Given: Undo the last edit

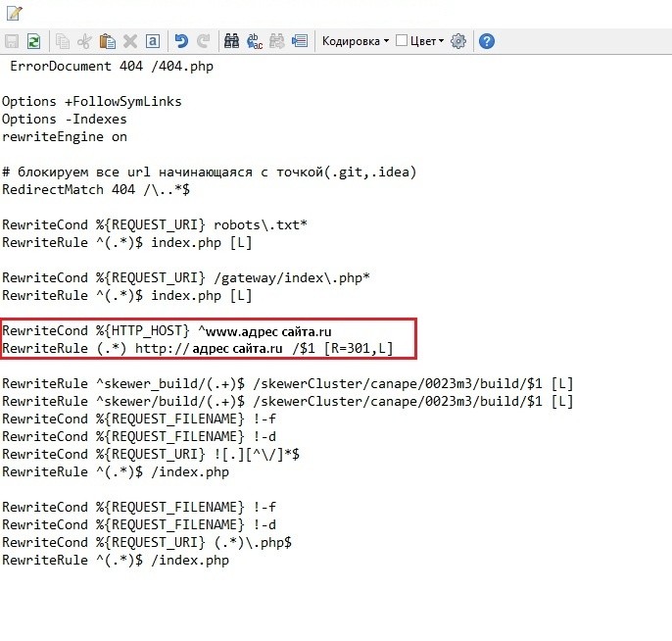Looking at the screenshot, I should point(181,41).
